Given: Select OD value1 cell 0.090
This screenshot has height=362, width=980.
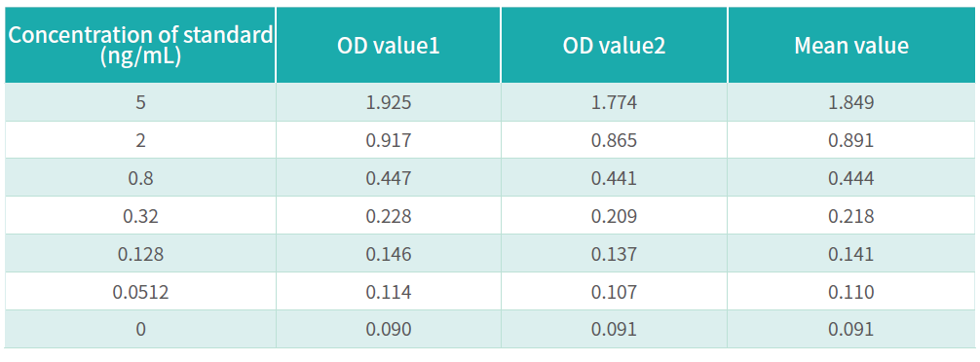Looking at the screenshot, I should (388, 329).
